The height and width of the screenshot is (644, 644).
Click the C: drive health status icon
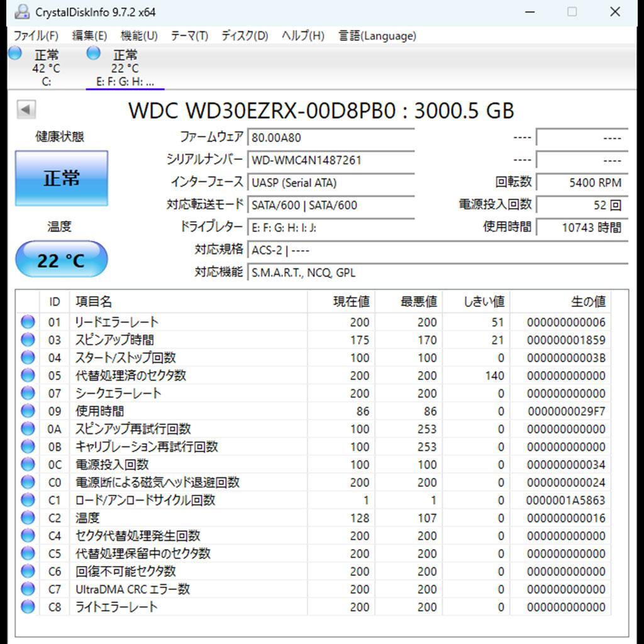(15, 55)
